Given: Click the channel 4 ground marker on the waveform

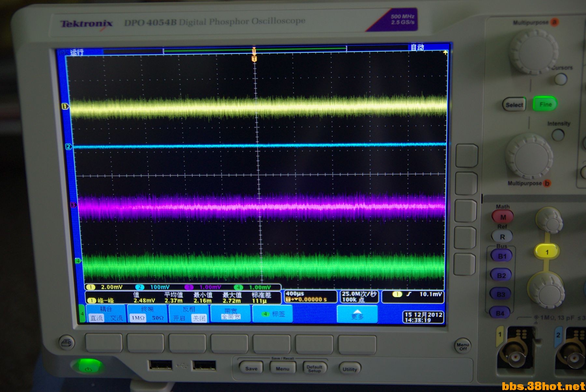Looking at the screenshot, I should 78,261.
